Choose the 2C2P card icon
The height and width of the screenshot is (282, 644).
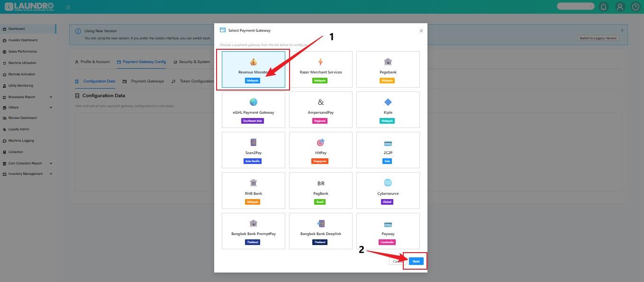pyautogui.click(x=388, y=143)
